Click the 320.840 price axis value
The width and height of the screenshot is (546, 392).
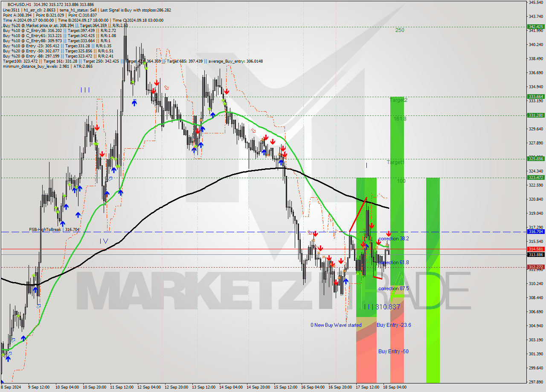[x=536, y=199]
